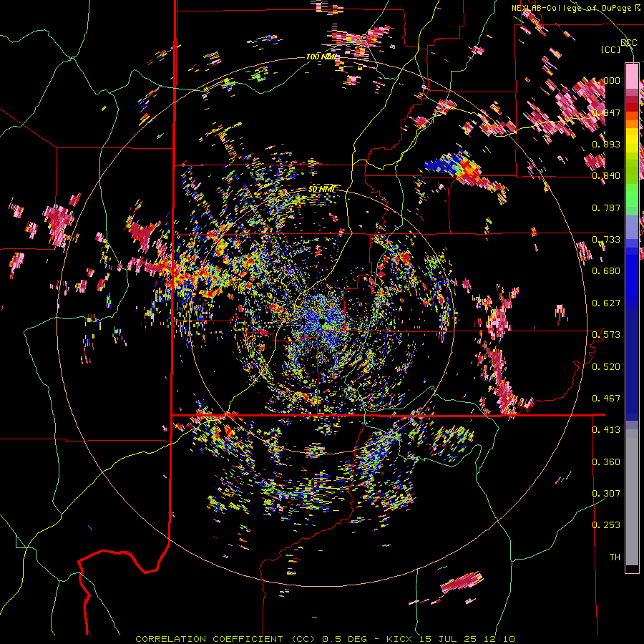Select the 0.307 scale value
This screenshot has width=644, height=644.
tap(606, 494)
